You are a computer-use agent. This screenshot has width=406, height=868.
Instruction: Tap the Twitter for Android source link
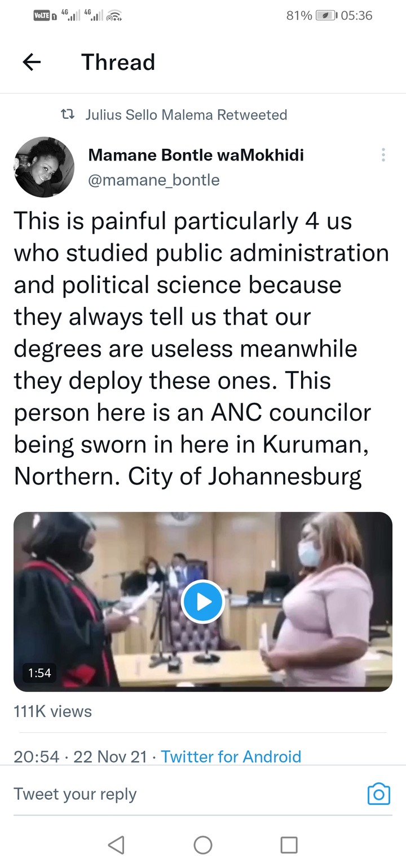[x=231, y=756]
